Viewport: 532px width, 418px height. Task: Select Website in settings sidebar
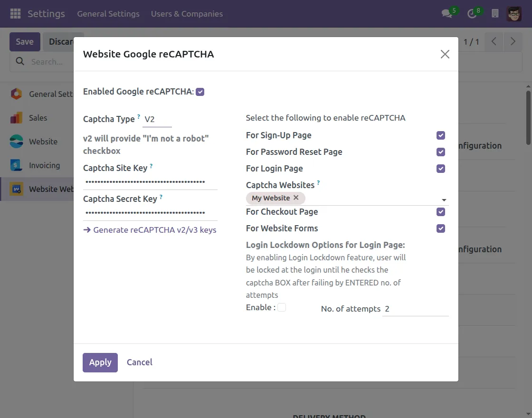coord(43,142)
